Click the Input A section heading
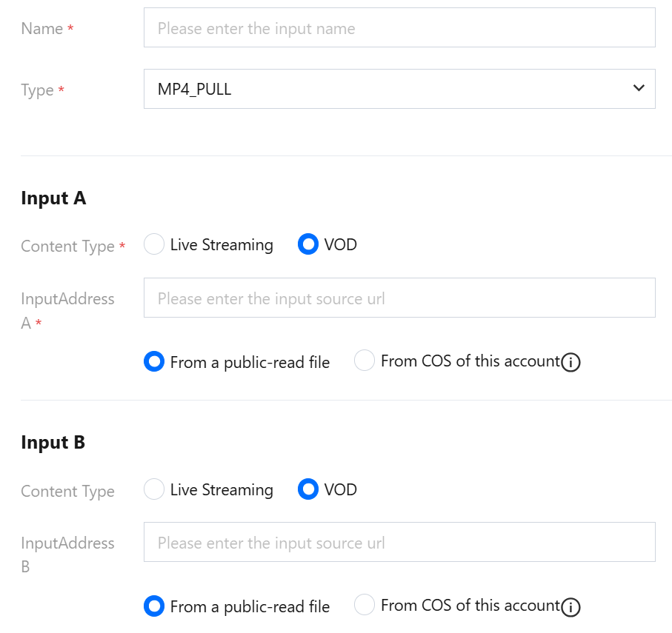Image resolution: width=672 pixels, height=633 pixels. 53,198
